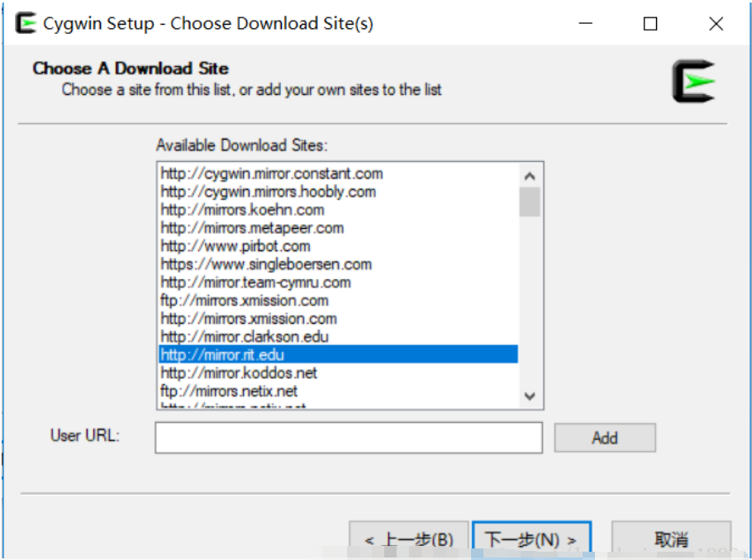This screenshot has width=752, height=560.
Task: Select ftp://mirrors.xmission.com entry
Action: [x=244, y=301]
